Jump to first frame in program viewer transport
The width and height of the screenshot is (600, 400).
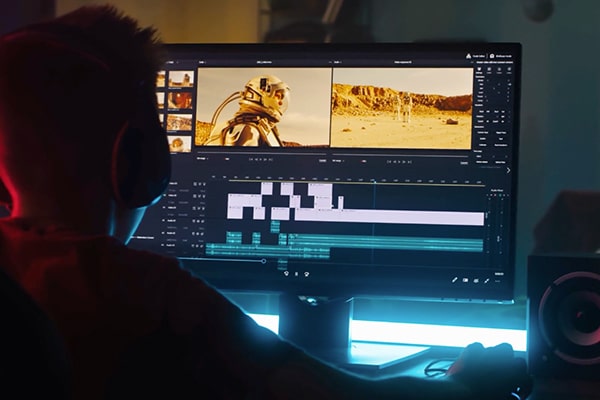tap(389, 162)
